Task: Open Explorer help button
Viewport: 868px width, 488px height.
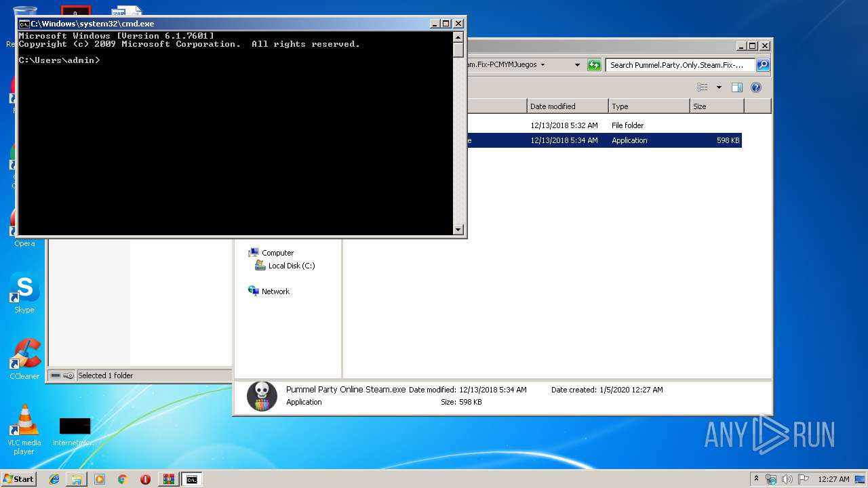Action: tap(756, 87)
